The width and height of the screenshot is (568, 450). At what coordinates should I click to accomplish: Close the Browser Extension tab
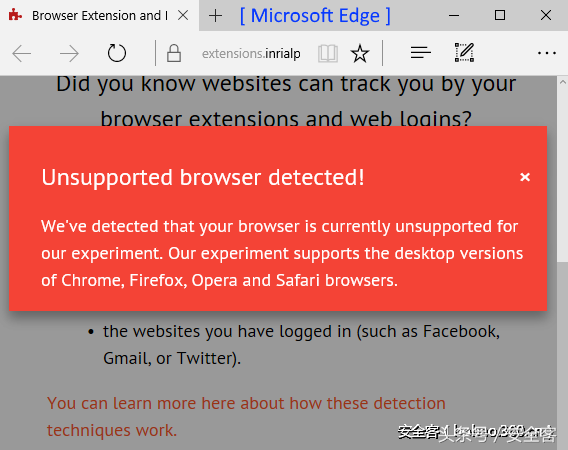183,15
